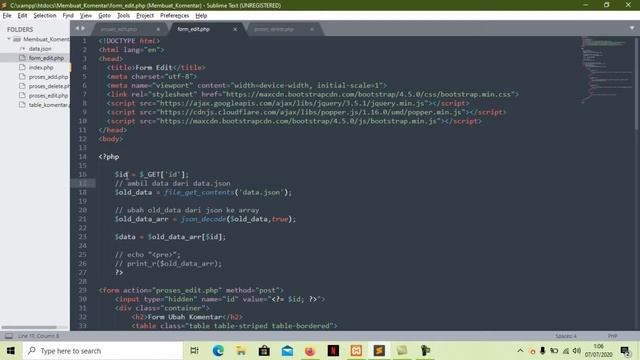Open data.json in the sidebar
The height and width of the screenshot is (360, 640).
(40, 49)
